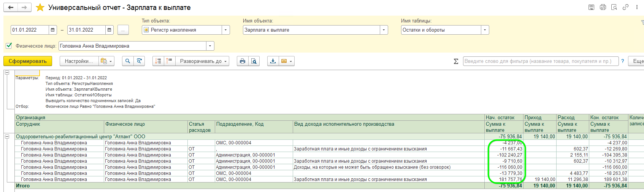Screen dimensions: 644x192
Task: Copy link with the chain icon
Action: click(625, 7)
